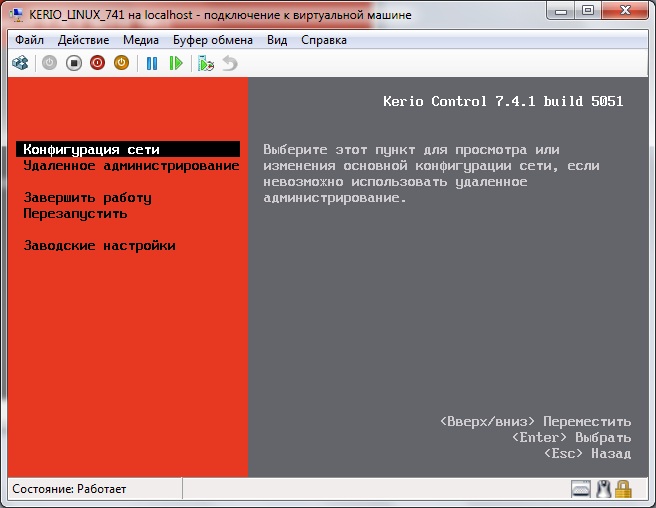Pause the virtual machine
This screenshot has width=656, height=508.
pyautogui.click(x=152, y=63)
